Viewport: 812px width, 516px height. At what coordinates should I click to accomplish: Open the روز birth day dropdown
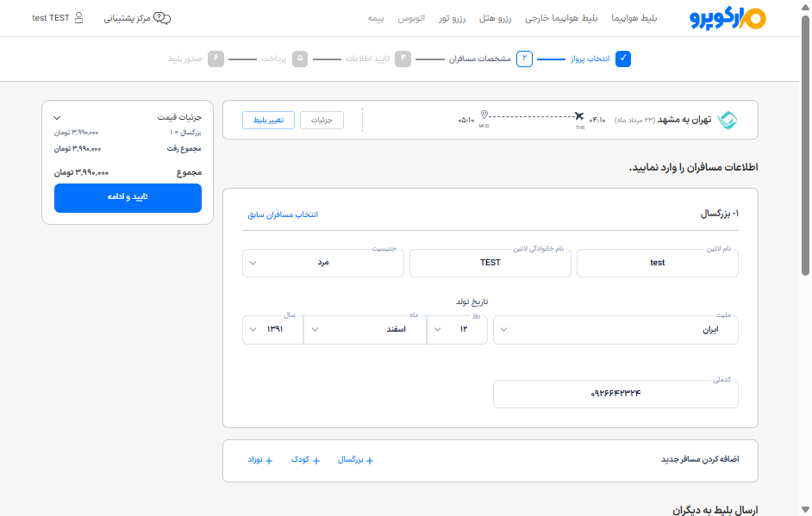(x=457, y=330)
